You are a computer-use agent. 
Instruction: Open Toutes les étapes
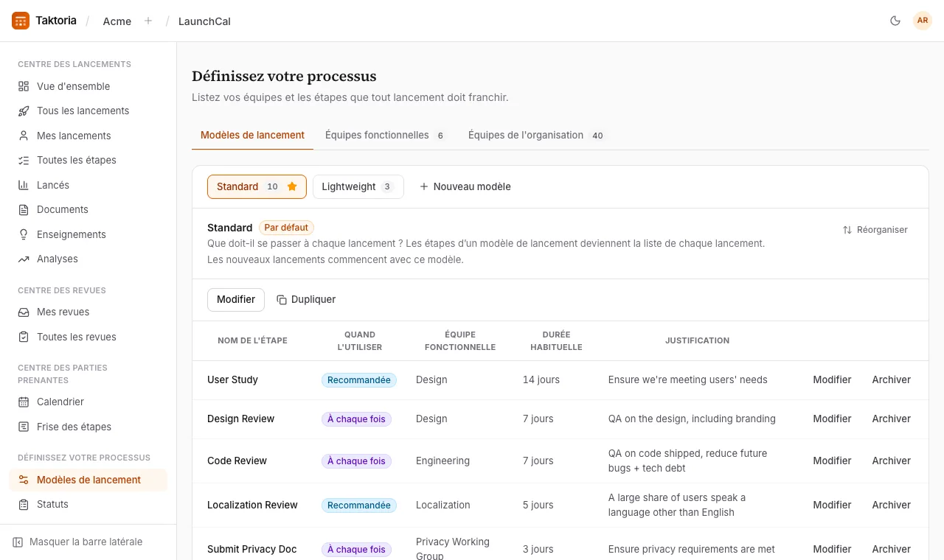click(88, 160)
